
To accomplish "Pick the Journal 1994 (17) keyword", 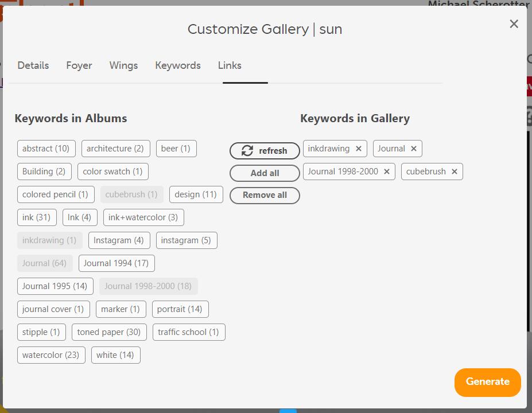I will click(117, 263).
